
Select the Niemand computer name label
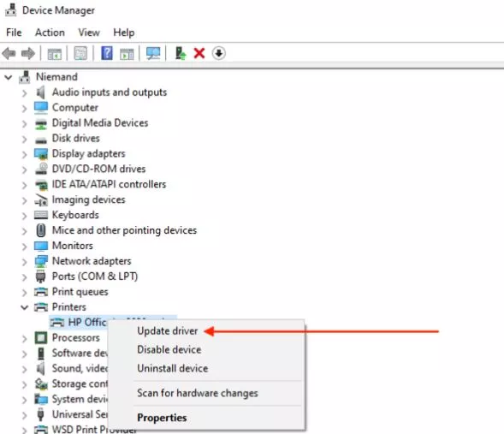click(x=56, y=77)
